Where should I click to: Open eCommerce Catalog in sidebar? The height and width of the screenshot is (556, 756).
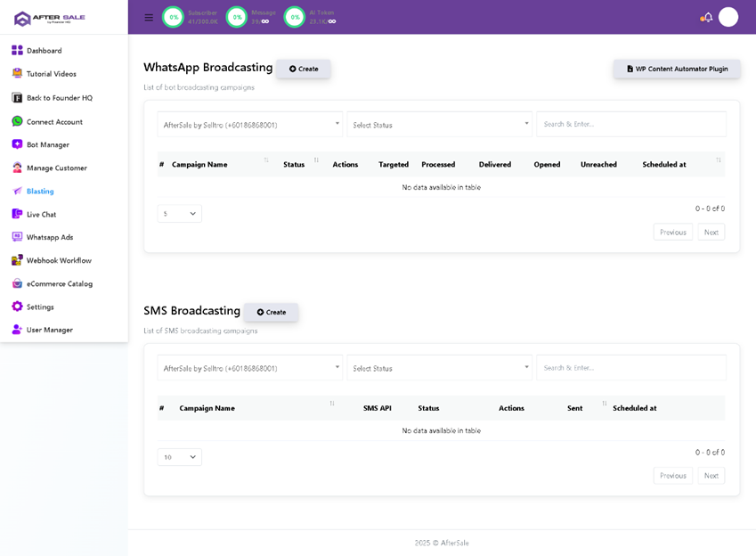(59, 283)
